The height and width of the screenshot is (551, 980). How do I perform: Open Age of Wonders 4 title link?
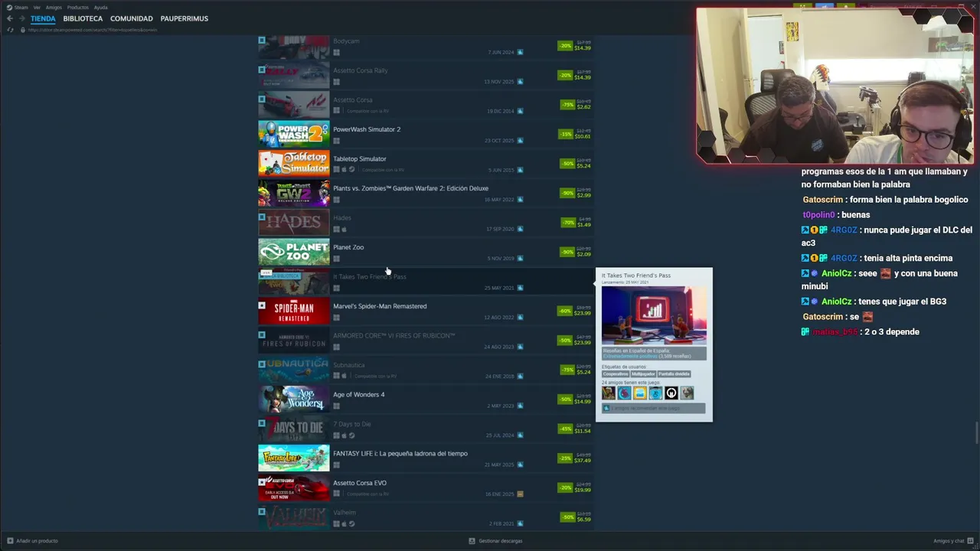tap(359, 394)
